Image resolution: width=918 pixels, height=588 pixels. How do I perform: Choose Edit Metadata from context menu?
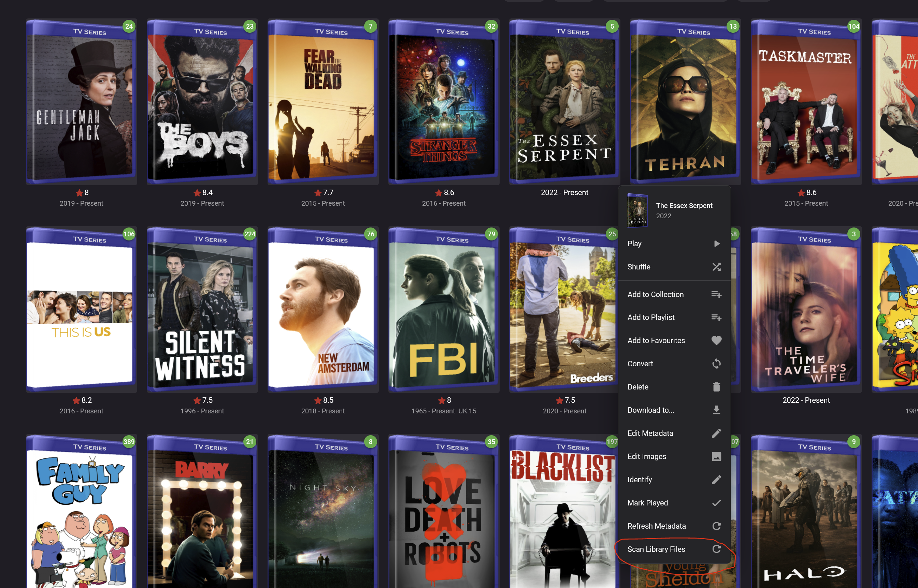650,433
